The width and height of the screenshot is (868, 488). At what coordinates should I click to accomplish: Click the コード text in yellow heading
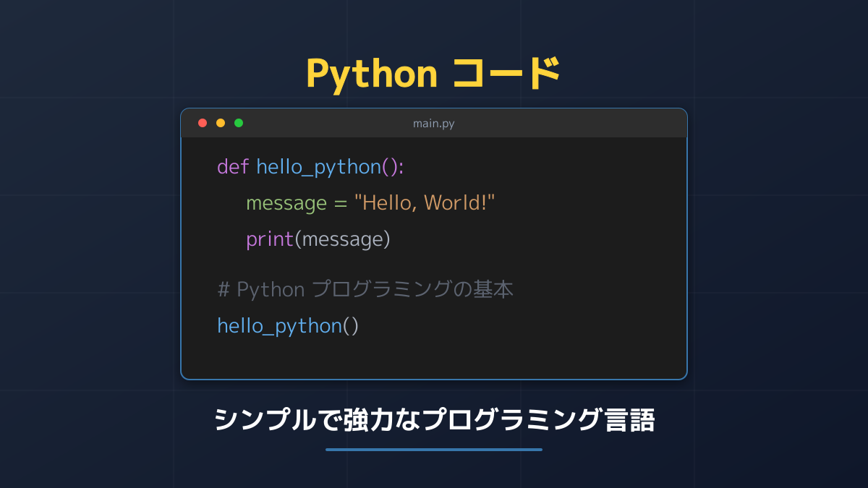507,74
